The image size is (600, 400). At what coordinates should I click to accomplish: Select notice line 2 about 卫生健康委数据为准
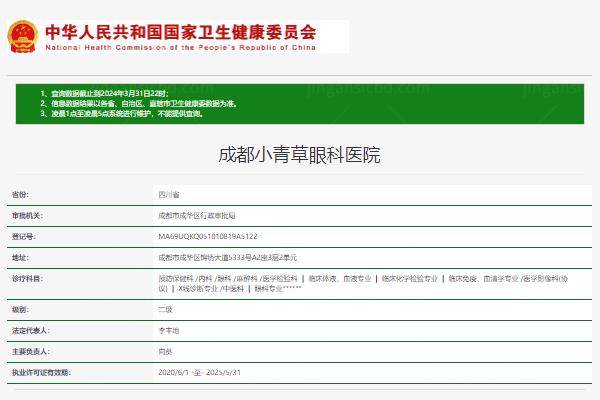click(139, 103)
